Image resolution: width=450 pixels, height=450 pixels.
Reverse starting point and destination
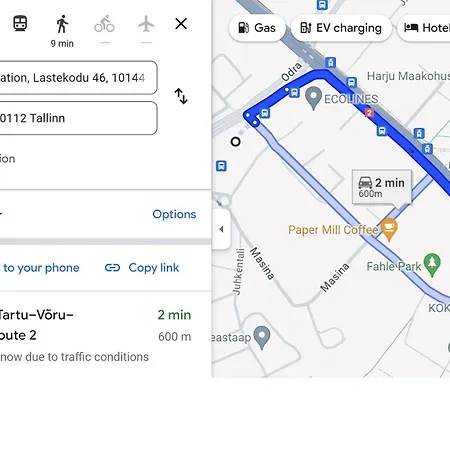click(x=181, y=96)
